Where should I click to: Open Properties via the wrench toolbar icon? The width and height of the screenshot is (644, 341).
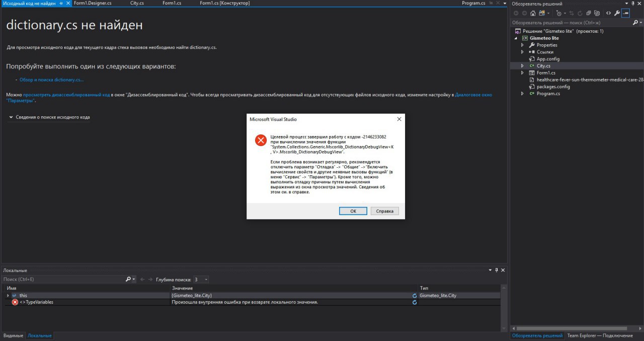click(x=617, y=13)
